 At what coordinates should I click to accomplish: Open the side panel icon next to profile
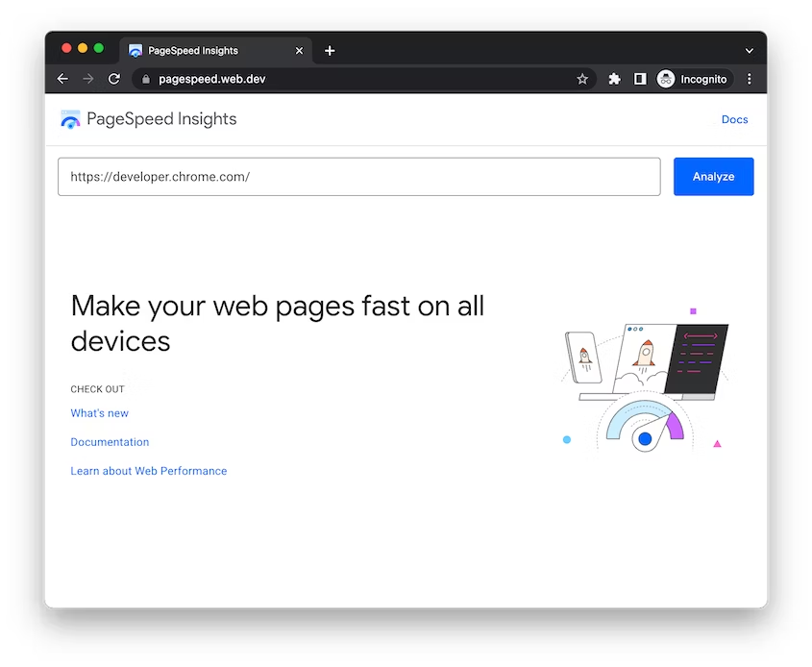(640, 79)
